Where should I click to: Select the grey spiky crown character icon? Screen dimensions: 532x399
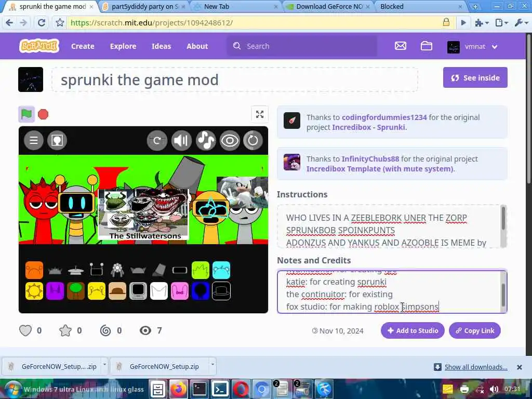(x=55, y=270)
